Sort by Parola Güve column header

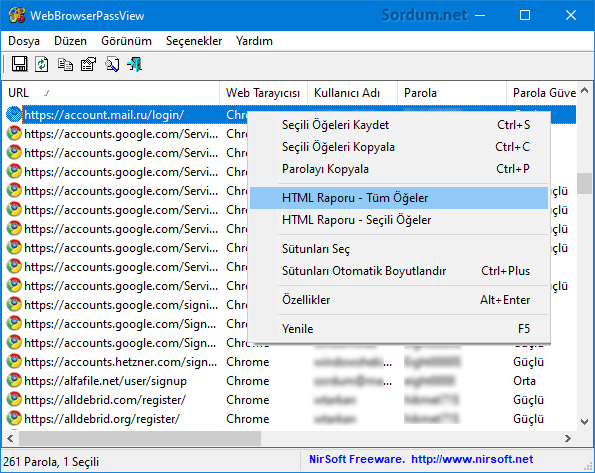pos(541,93)
